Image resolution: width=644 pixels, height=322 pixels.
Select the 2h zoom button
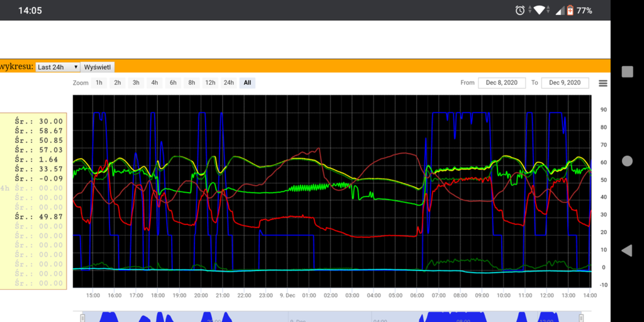[118, 83]
